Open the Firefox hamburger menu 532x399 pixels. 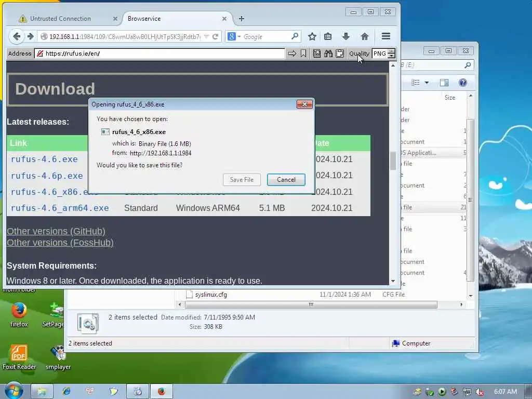pyautogui.click(x=386, y=36)
